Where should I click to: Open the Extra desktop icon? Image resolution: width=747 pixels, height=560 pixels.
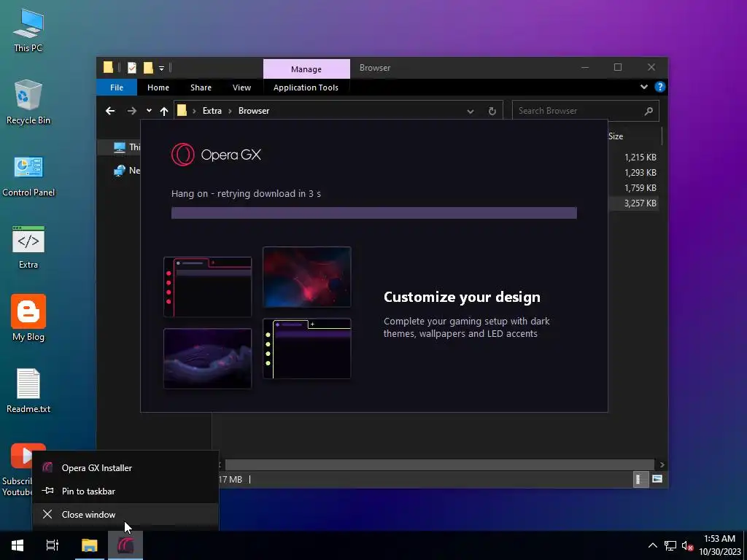[x=28, y=247]
